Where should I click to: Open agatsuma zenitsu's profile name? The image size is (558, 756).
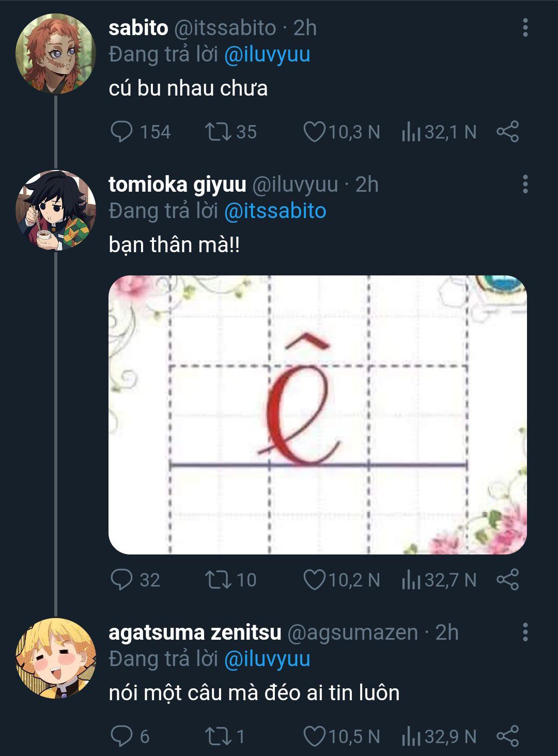point(195,632)
